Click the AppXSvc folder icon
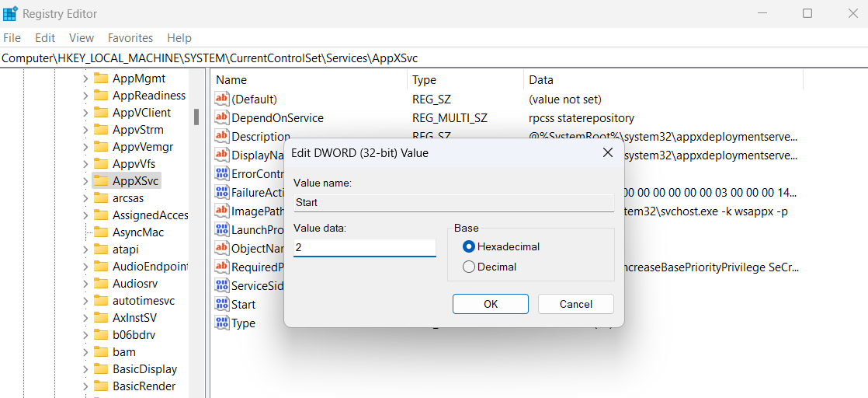This screenshot has width=868, height=398. tap(101, 180)
